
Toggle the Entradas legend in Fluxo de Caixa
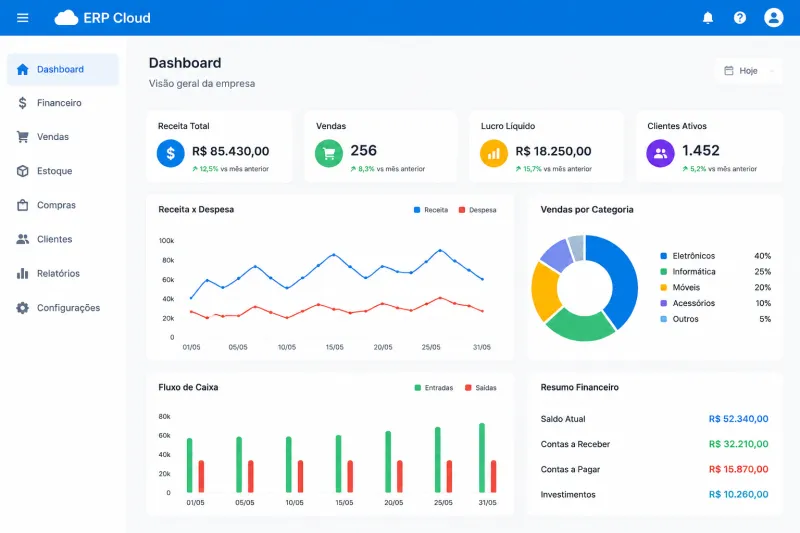click(x=434, y=388)
